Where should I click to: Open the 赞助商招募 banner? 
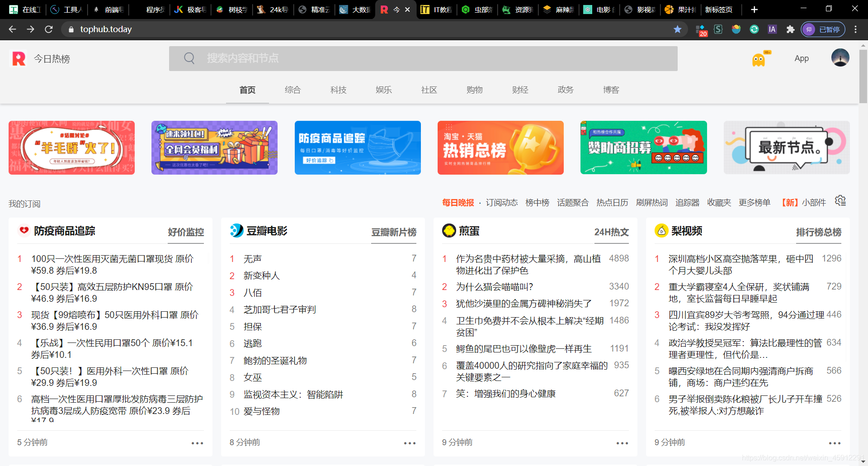644,147
